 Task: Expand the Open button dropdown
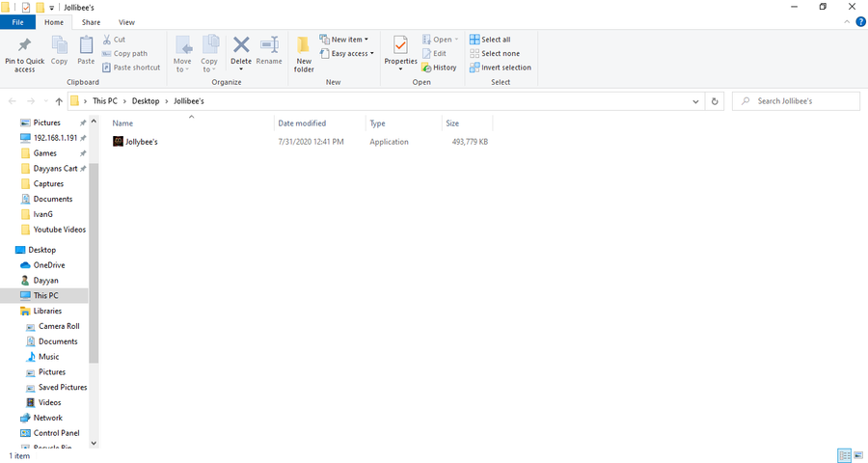(456, 40)
